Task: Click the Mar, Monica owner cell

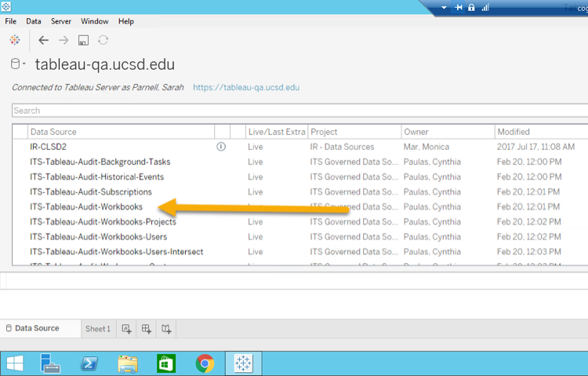Action: (426, 147)
